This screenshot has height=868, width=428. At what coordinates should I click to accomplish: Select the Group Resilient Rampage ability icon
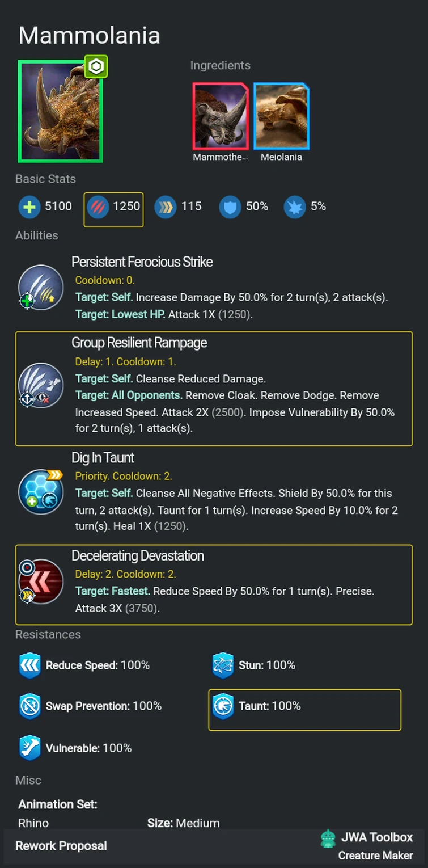coord(40,386)
